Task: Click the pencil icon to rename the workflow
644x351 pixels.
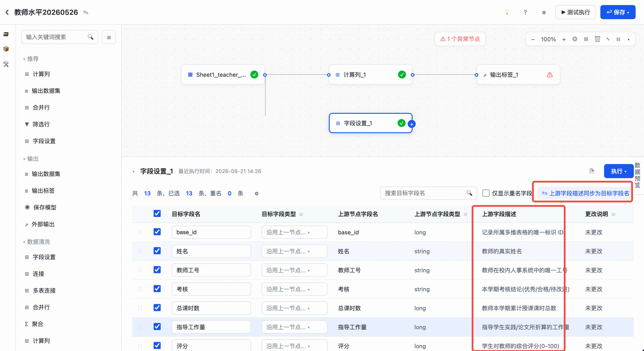Action: [x=86, y=12]
